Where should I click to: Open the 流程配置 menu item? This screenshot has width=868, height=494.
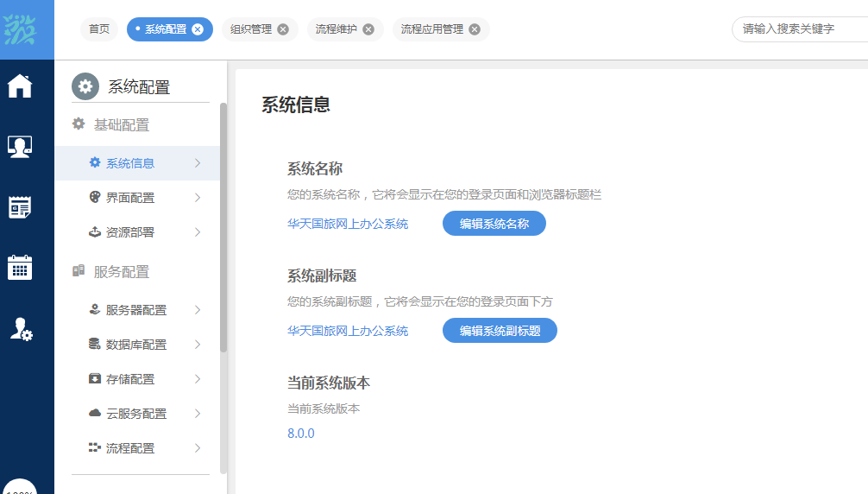pyautogui.click(x=137, y=448)
